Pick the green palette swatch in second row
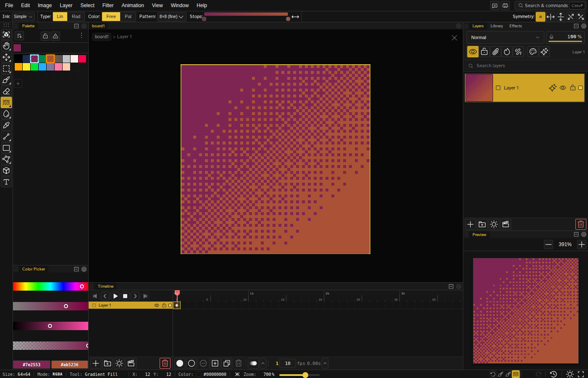This screenshot has height=378, width=588. (34, 67)
